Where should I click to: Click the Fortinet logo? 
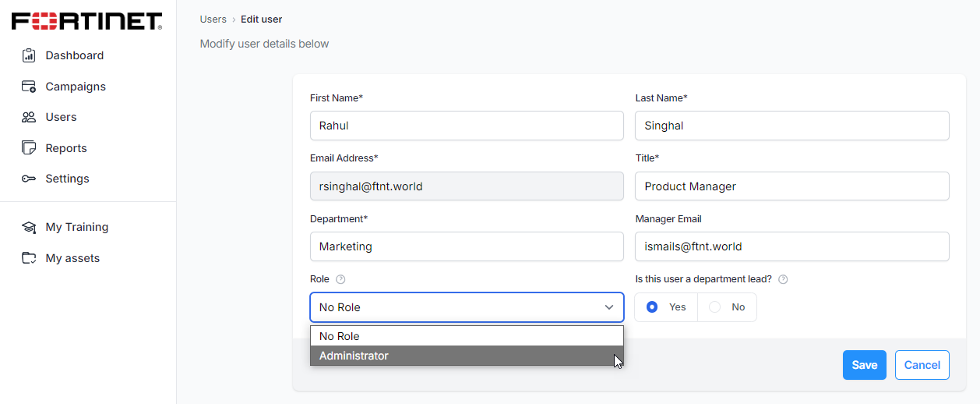(87, 21)
